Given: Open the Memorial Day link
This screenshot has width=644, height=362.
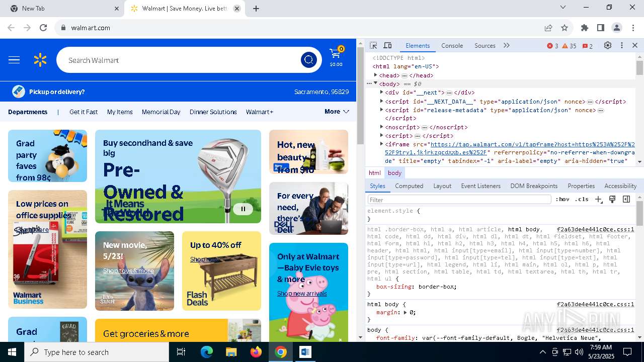Looking at the screenshot, I should point(161,112).
